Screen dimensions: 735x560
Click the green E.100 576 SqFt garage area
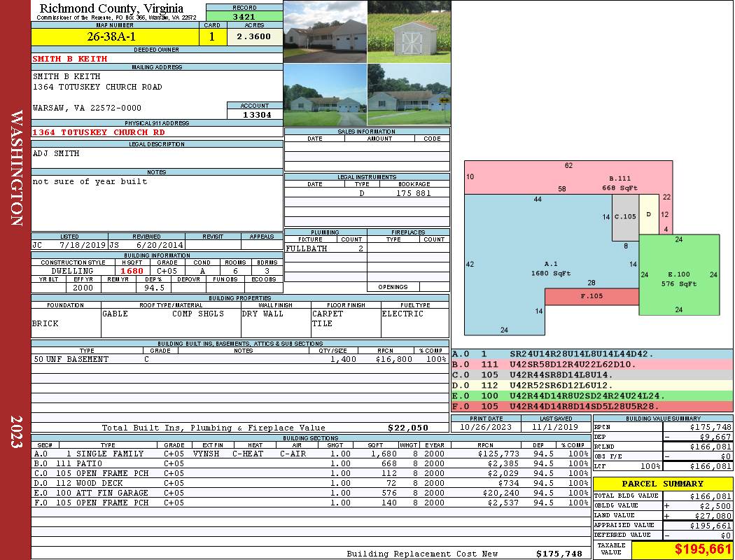tap(679, 274)
